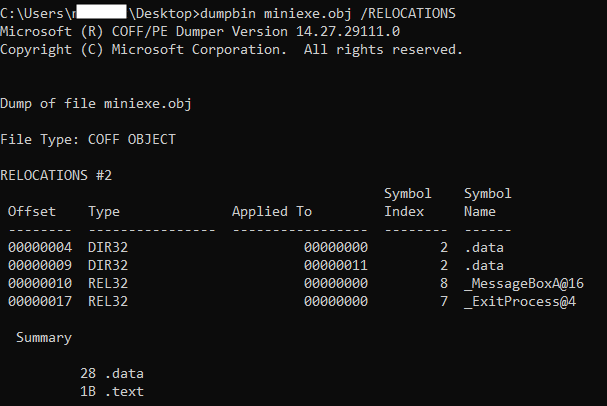607x406 pixels.
Task: Click the 'Dump of file miniexe.obj' line
Action: 95,103
